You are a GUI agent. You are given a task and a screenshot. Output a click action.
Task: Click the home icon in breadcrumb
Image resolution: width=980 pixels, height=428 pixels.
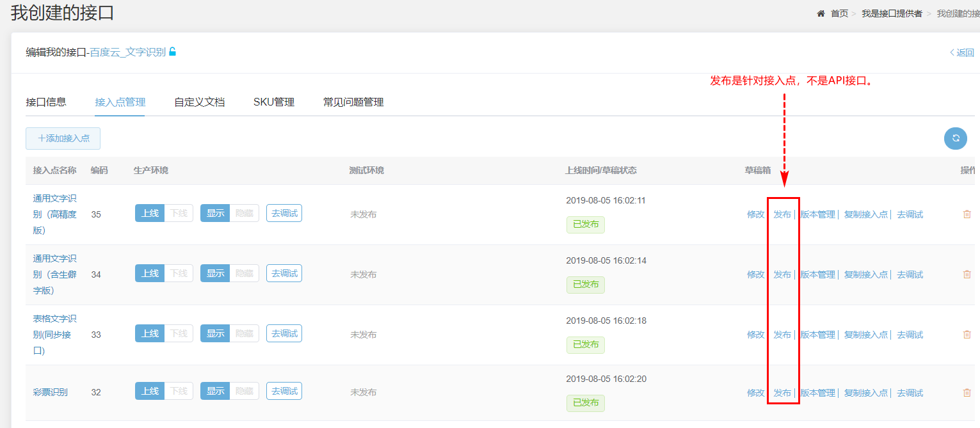pos(821,13)
